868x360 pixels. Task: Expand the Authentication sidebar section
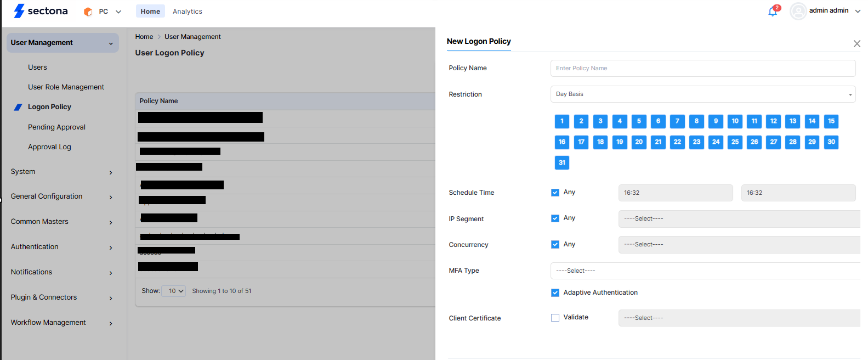click(61, 247)
